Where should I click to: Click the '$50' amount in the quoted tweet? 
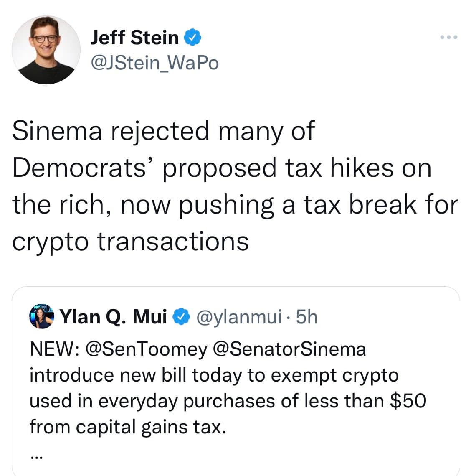[x=408, y=400]
